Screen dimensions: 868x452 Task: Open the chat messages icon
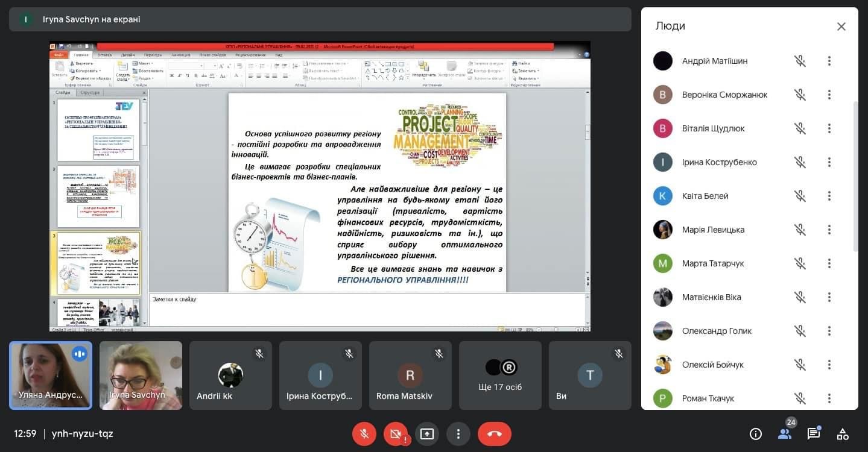click(x=814, y=434)
